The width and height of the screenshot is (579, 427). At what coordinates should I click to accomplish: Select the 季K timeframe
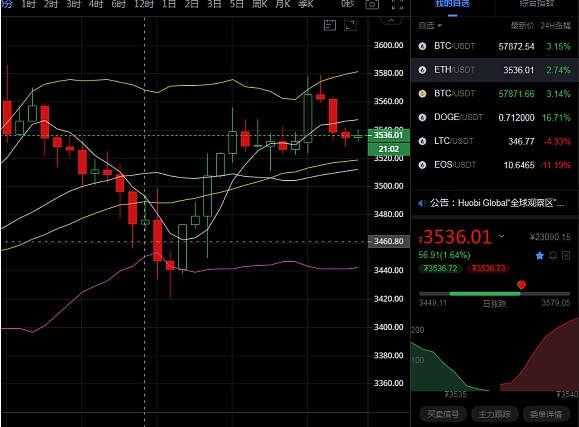coord(306,4)
